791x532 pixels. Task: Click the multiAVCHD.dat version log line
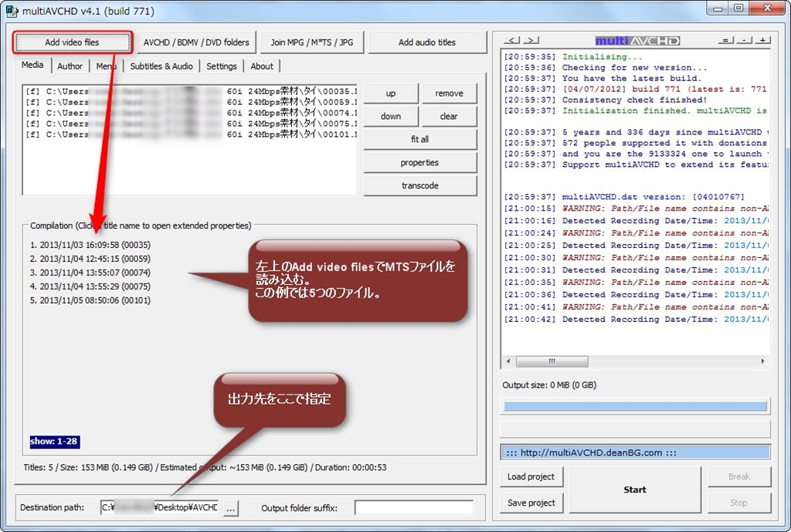[624, 197]
